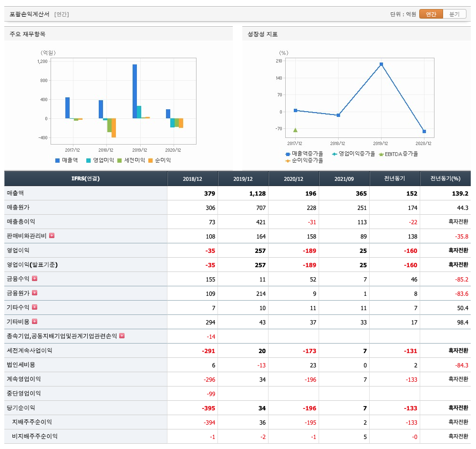
Task: Click the 계속영업이익 row label
Action: point(24,379)
